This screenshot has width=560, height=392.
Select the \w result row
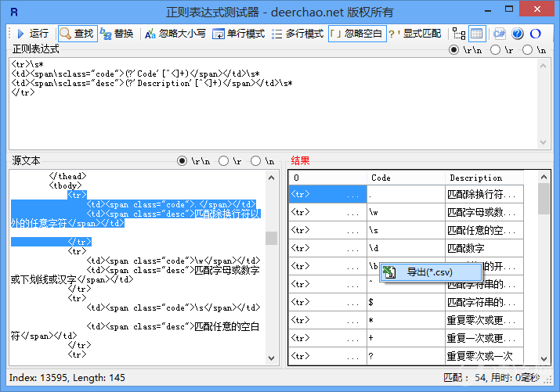405,212
